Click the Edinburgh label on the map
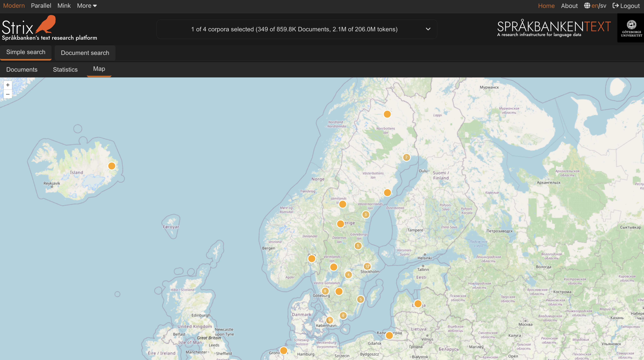 coord(201,315)
